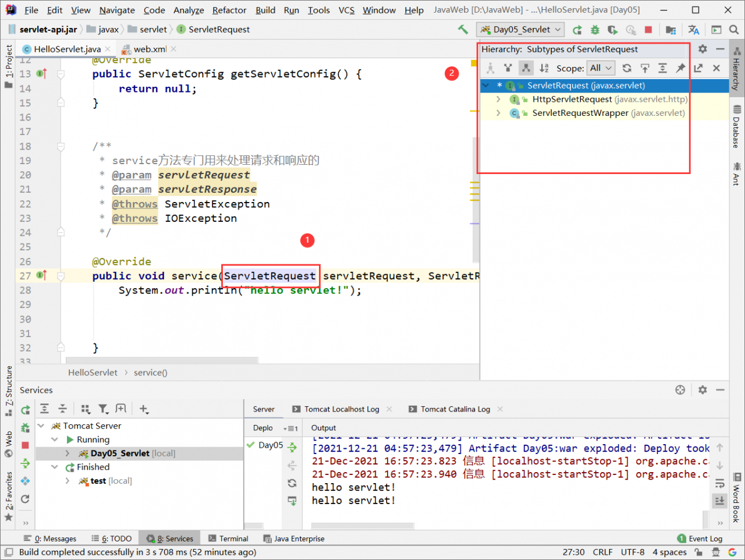The width and height of the screenshot is (745, 560).
Task: Expand the HttpServletRequest hierarchy node
Action: 498,100
